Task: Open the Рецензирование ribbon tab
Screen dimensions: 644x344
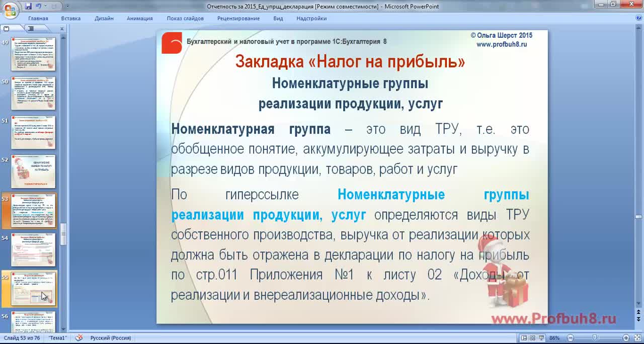Action: (x=238, y=19)
